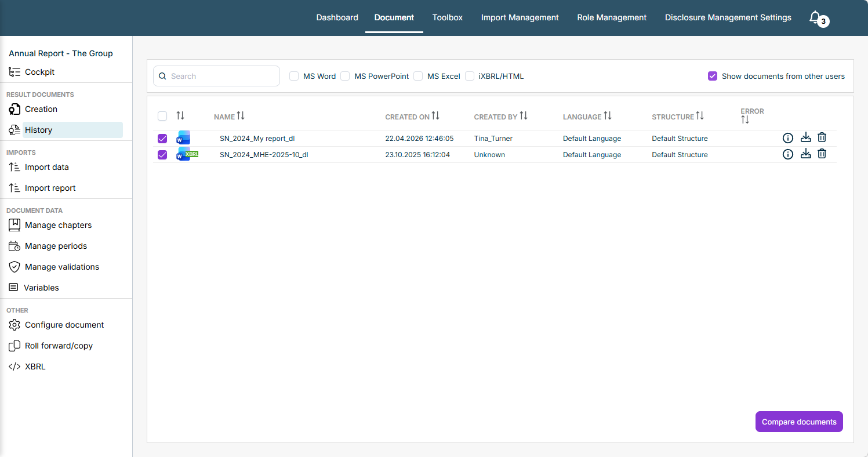
Task: Download SN_2024_MHE-2025-10_dl document
Action: coord(805,154)
